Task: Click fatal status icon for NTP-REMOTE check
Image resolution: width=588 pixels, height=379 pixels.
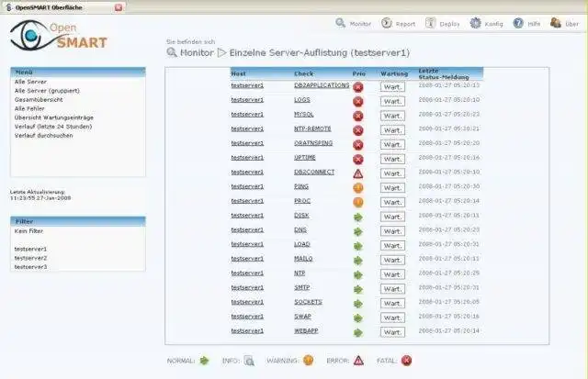Action: pyautogui.click(x=358, y=130)
